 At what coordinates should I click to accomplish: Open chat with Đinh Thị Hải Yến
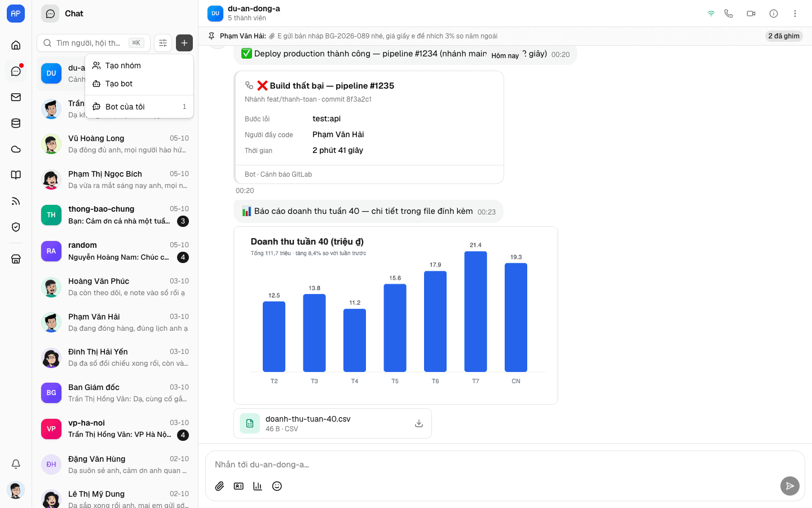coord(115,357)
